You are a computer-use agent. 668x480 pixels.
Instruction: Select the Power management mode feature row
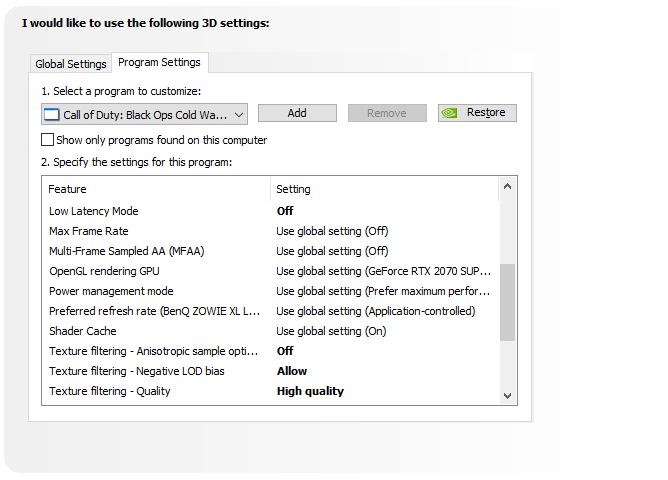(270, 291)
